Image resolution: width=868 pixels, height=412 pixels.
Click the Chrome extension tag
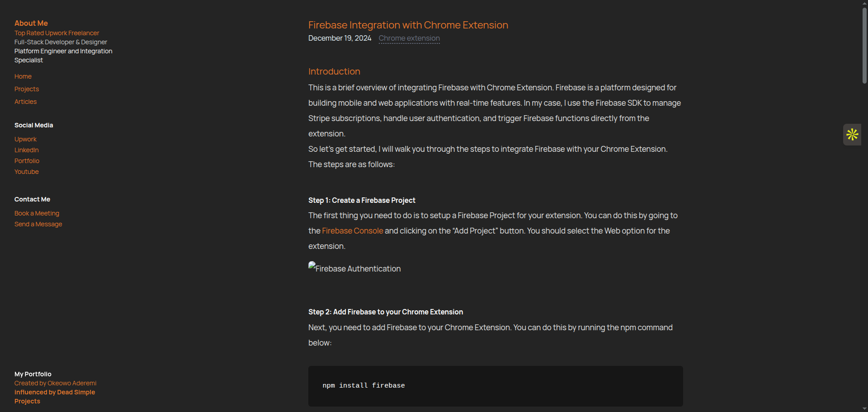(409, 38)
